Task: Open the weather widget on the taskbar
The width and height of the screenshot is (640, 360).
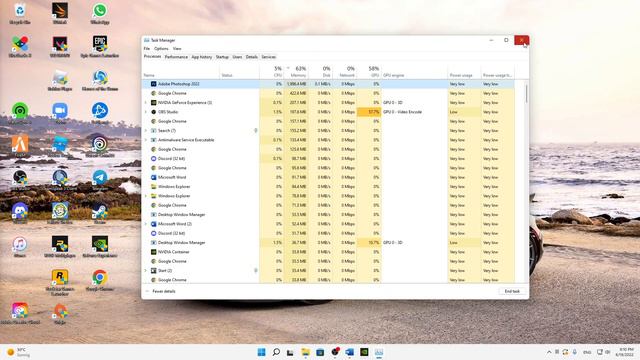Action: [19, 352]
